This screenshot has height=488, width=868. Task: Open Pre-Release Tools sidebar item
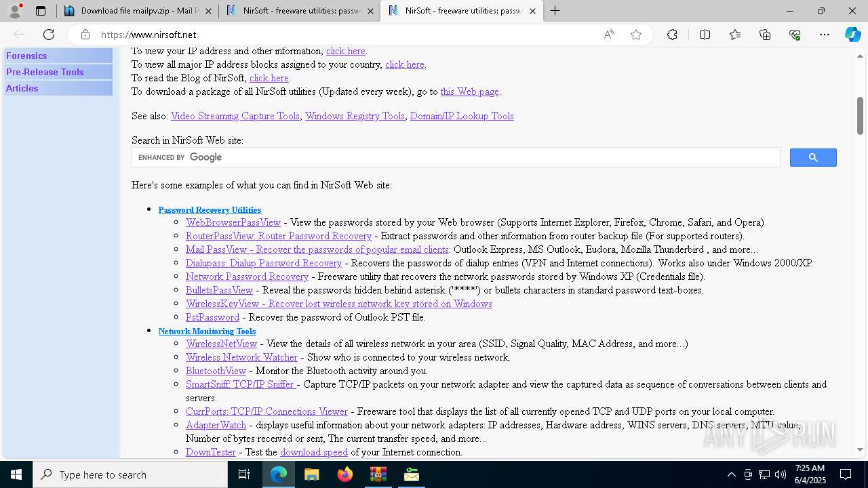pos(58,72)
